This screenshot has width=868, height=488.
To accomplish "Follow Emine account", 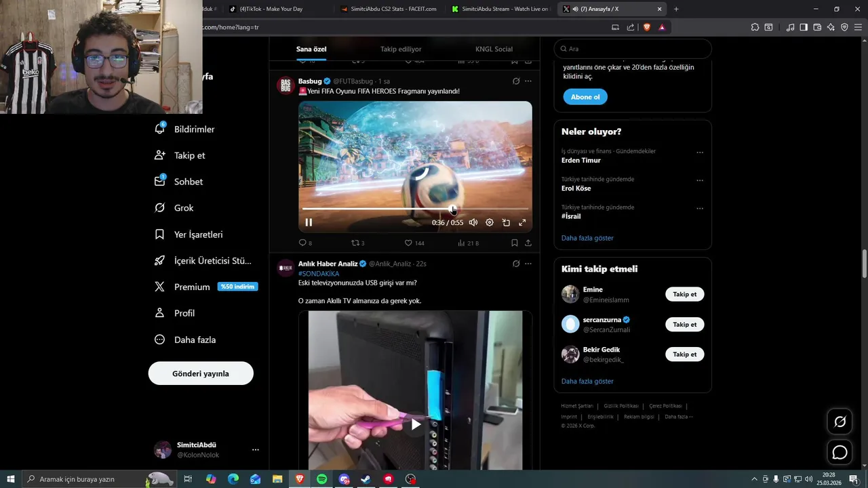I will click(x=685, y=294).
